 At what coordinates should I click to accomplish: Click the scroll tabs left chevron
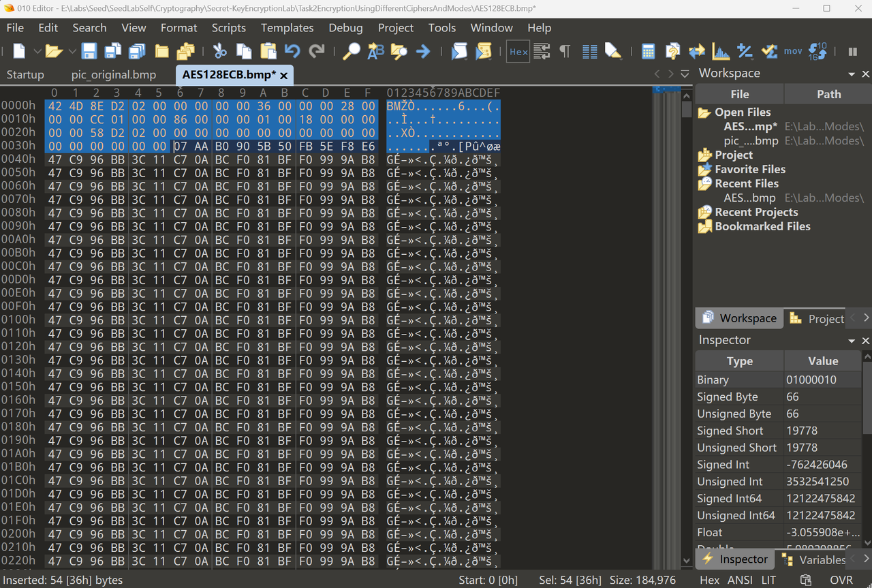coord(657,74)
